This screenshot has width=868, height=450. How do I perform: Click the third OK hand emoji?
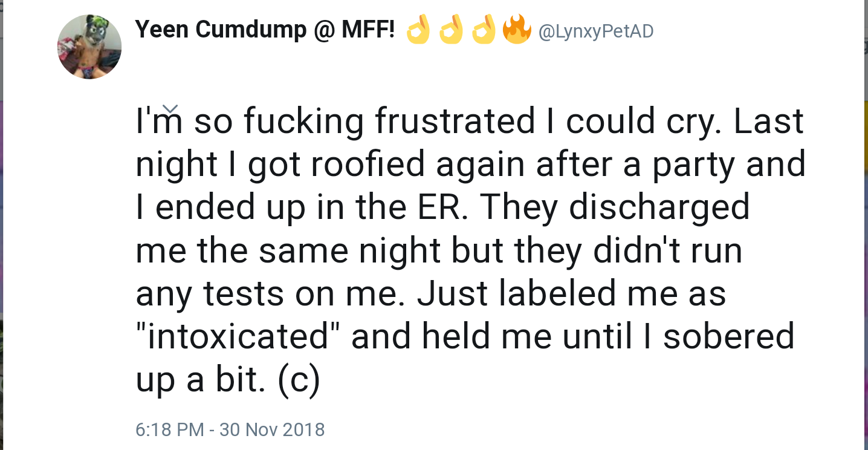pos(484,30)
